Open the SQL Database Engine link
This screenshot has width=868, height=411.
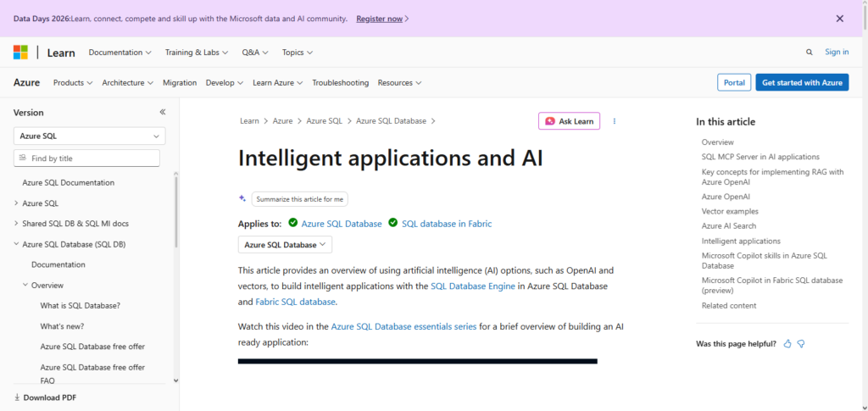click(x=473, y=286)
